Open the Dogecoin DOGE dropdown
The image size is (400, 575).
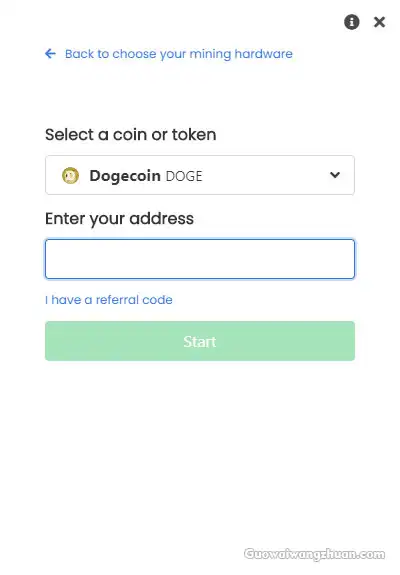tap(200, 175)
